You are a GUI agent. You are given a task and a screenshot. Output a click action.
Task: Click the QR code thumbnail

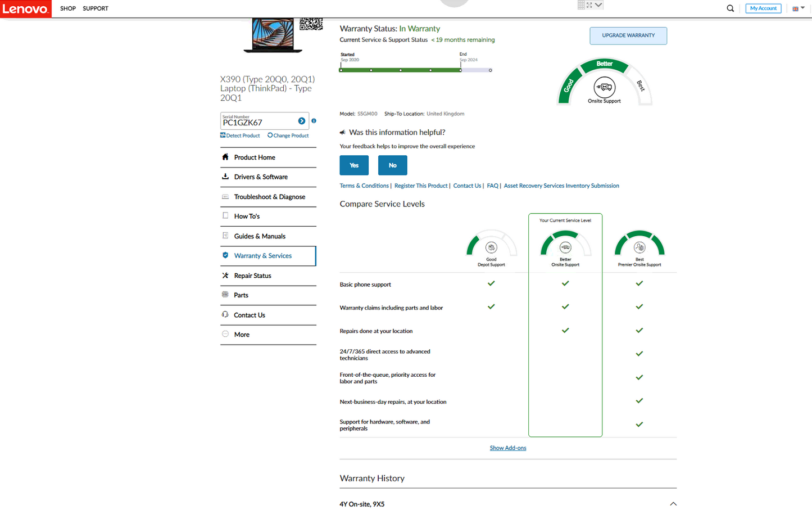pyautogui.click(x=311, y=24)
